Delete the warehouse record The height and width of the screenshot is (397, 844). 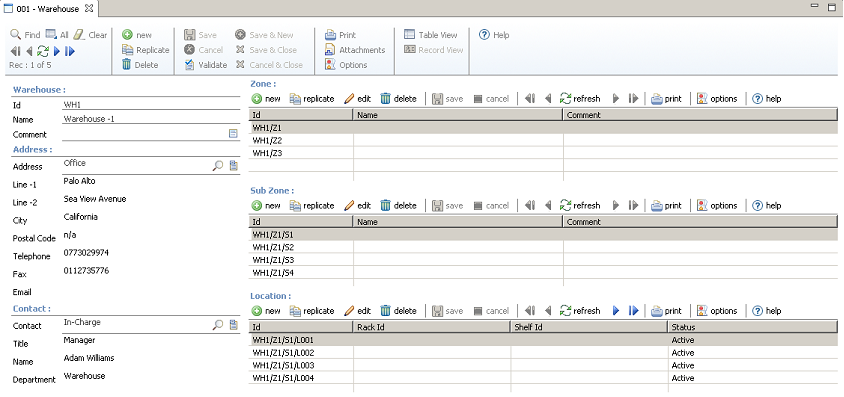click(x=140, y=65)
